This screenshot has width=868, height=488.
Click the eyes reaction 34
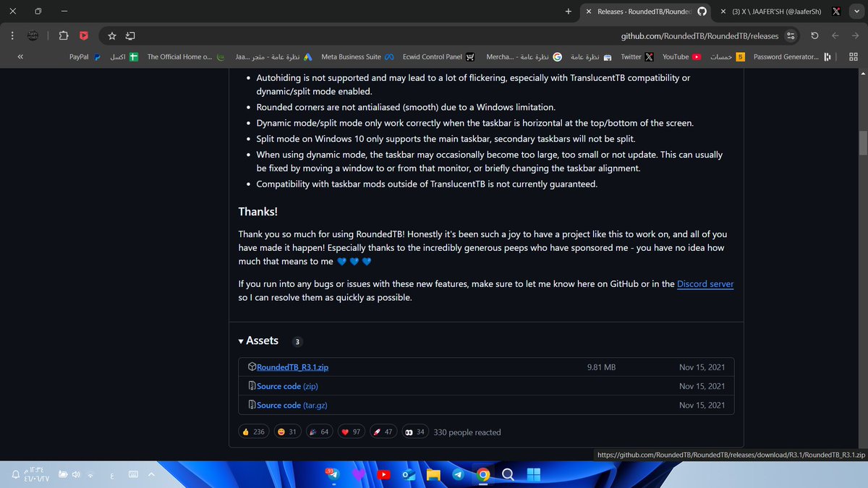[414, 432]
